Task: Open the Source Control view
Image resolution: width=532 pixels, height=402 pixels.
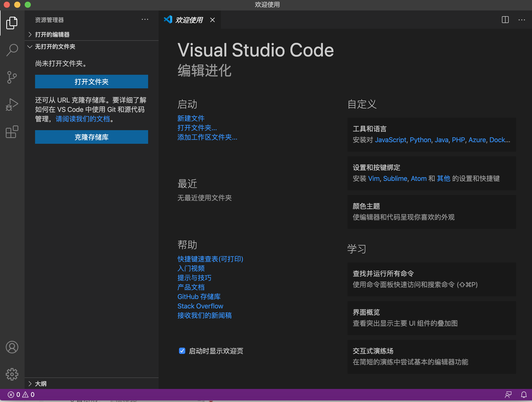Action: (x=12, y=77)
